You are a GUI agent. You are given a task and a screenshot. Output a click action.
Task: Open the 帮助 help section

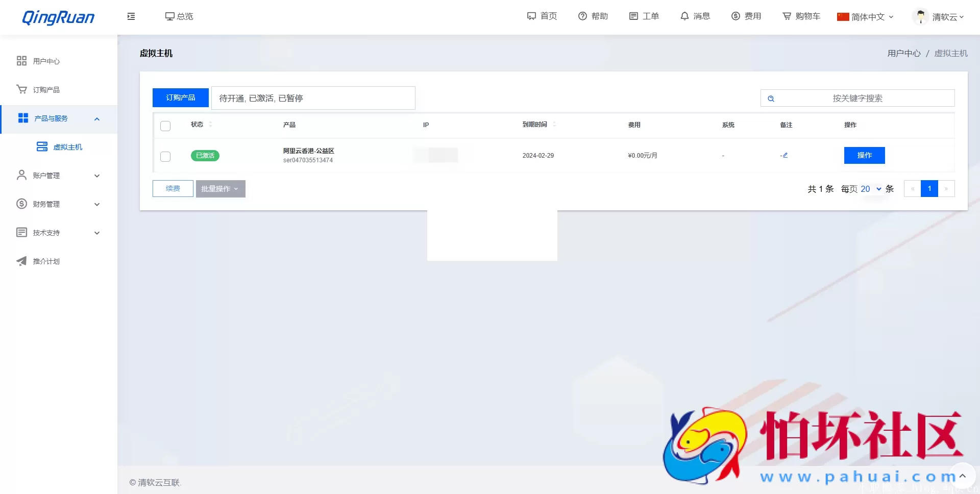point(593,16)
